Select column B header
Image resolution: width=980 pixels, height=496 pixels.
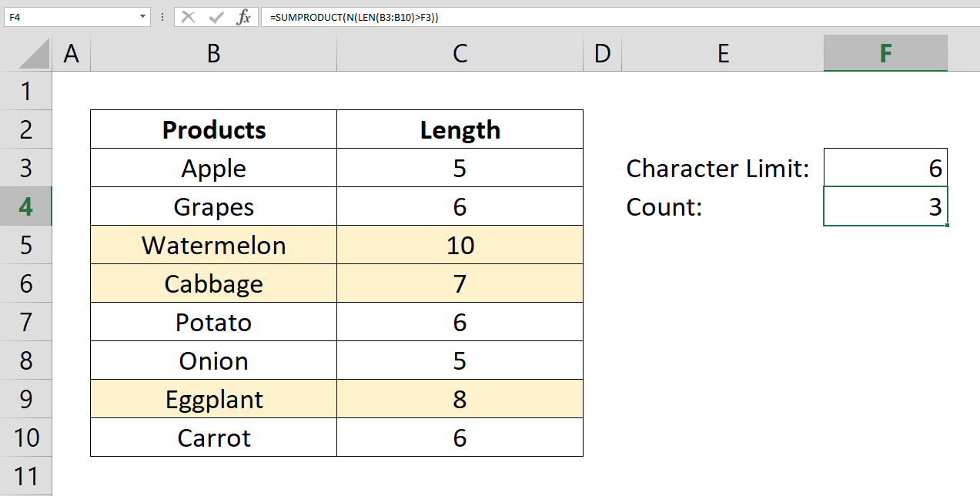(x=214, y=53)
